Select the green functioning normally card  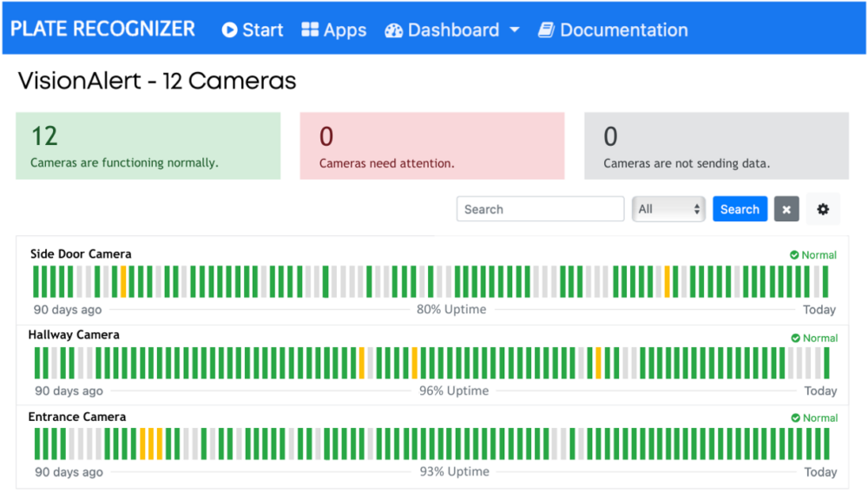pyautogui.click(x=148, y=146)
